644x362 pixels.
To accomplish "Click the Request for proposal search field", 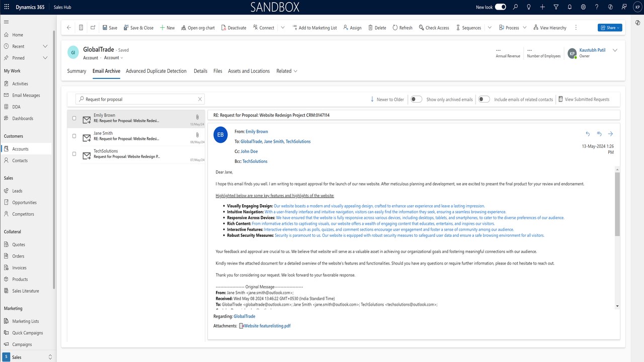I will coord(140,99).
